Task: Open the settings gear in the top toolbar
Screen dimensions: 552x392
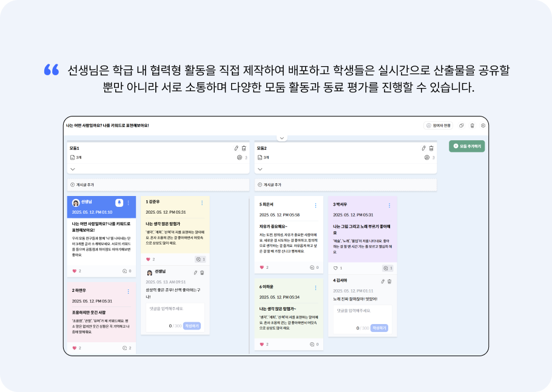Action: click(483, 125)
